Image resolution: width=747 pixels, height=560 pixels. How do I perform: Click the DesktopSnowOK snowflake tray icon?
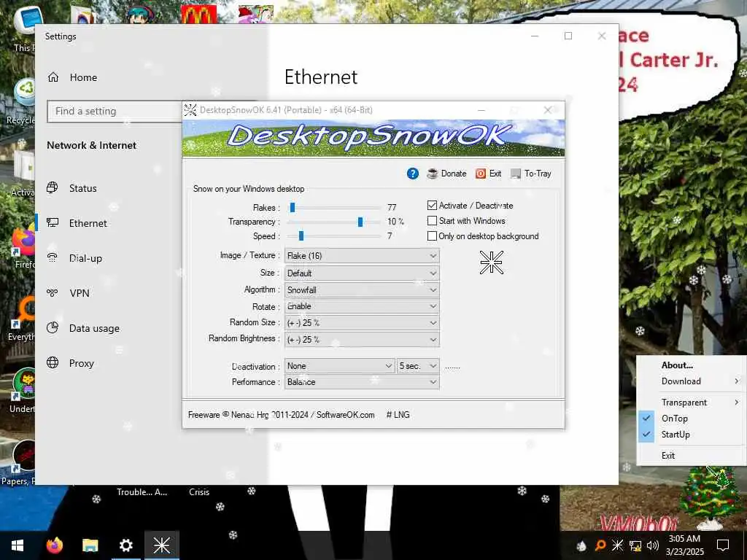point(617,545)
